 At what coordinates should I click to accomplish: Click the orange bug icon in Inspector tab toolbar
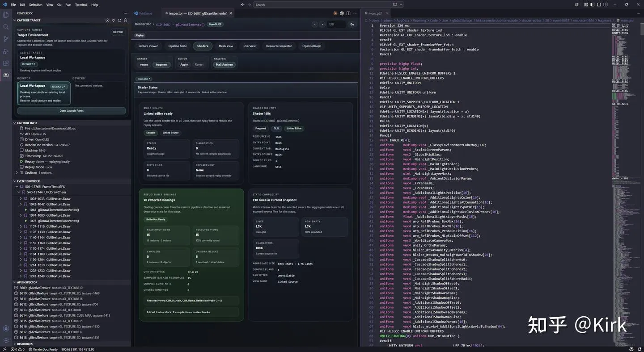pos(335,13)
